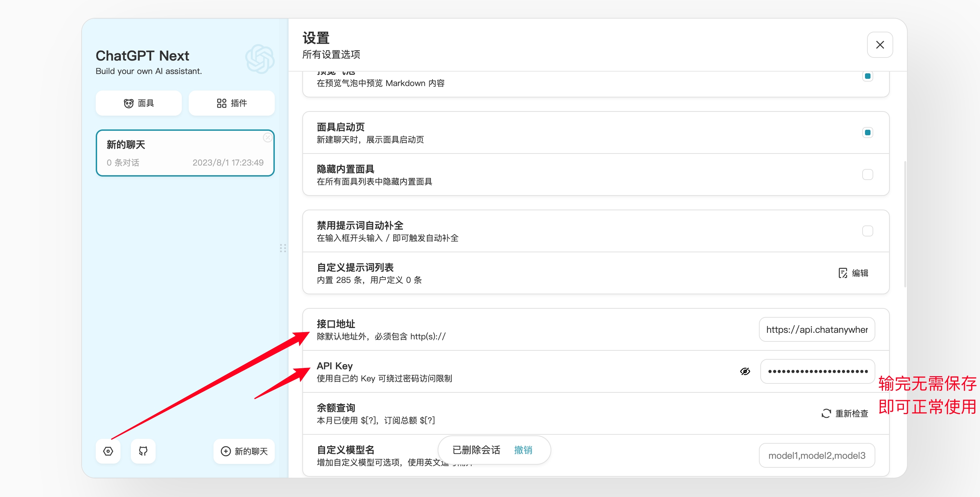Enable the 隐藏内置面具 checkbox
This screenshot has height=497, width=980.
click(867, 175)
